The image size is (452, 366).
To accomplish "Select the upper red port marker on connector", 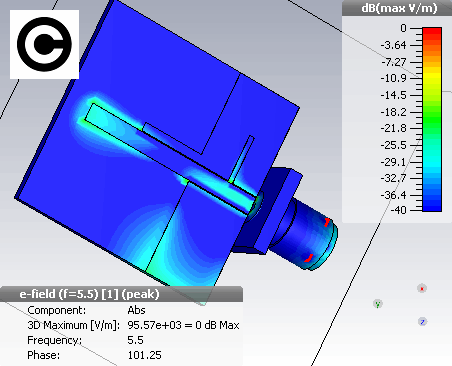I will pyautogui.click(x=327, y=222).
